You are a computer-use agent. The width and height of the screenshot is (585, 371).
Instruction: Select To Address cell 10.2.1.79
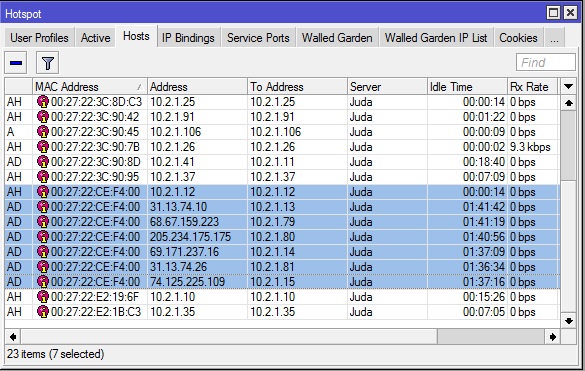(x=272, y=222)
